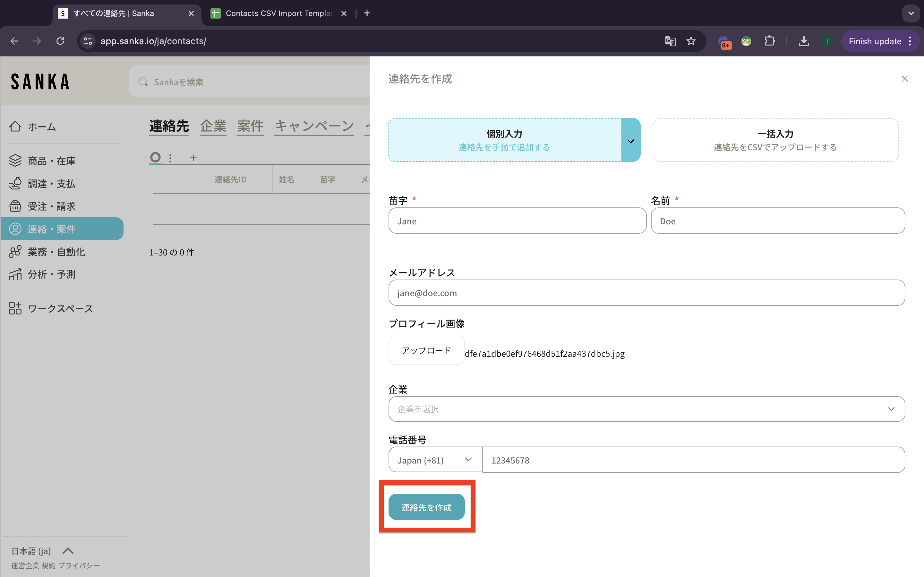The image size is (924, 577).
Task: Open 業務・自動化 automation icon
Action: [x=15, y=252]
